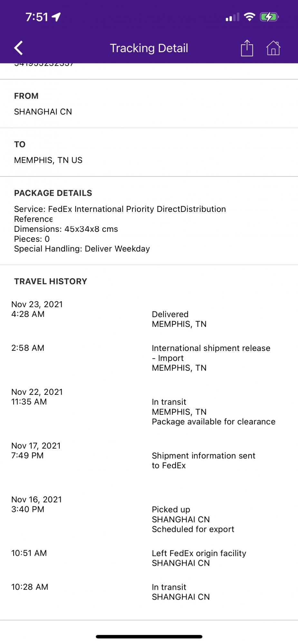The width and height of the screenshot is (298, 644).
Task: Tap the TRAVEL HISTORY heading
Action: click(x=51, y=281)
